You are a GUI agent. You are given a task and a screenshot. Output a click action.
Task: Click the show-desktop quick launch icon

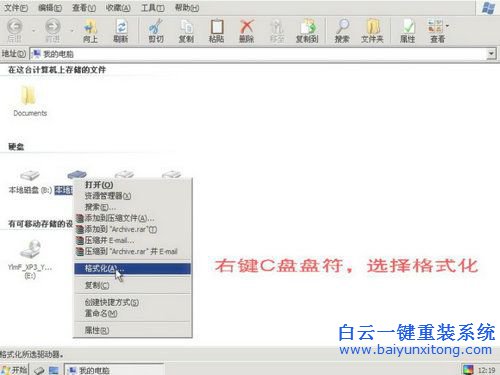tap(53, 370)
